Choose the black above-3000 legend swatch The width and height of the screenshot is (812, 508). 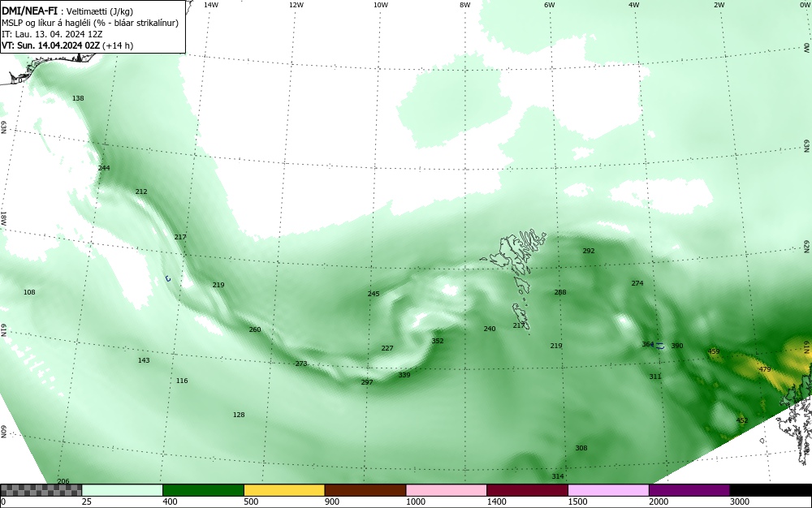pos(771,490)
